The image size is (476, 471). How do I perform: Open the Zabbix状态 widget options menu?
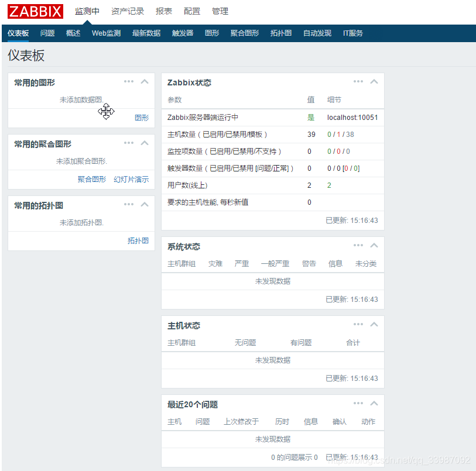click(x=358, y=82)
